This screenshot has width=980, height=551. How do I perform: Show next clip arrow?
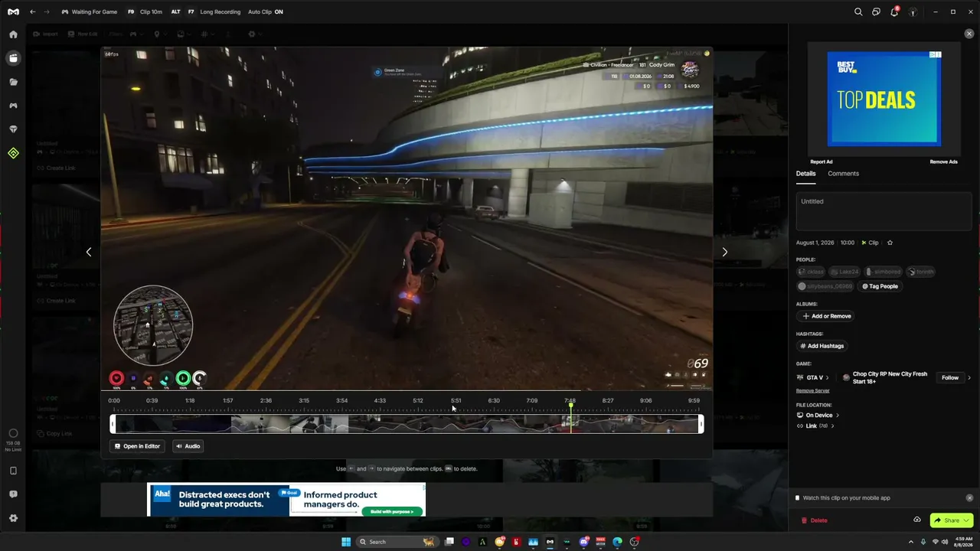point(724,252)
